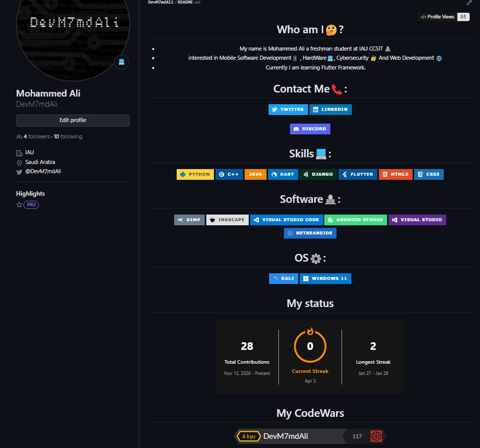This screenshot has width=480, height=448.
Task: Click the Dart skill badge
Action: 283,174
